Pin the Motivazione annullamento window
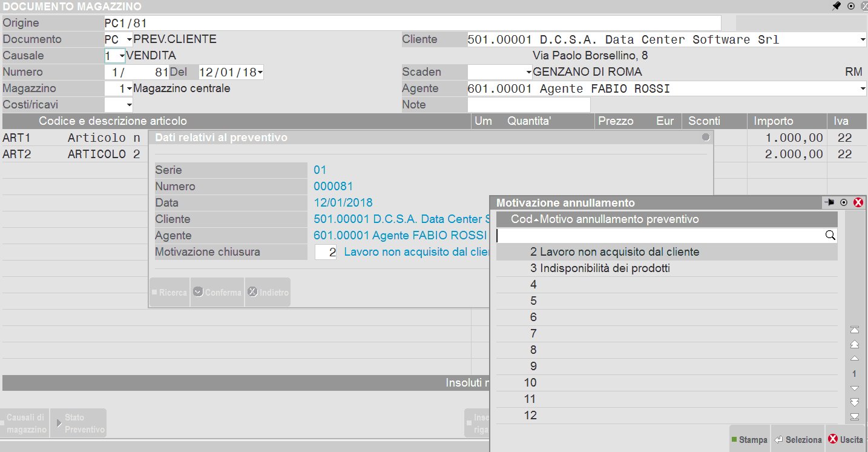Viewport: 868px width, 452px height. (x=829, y=203)
